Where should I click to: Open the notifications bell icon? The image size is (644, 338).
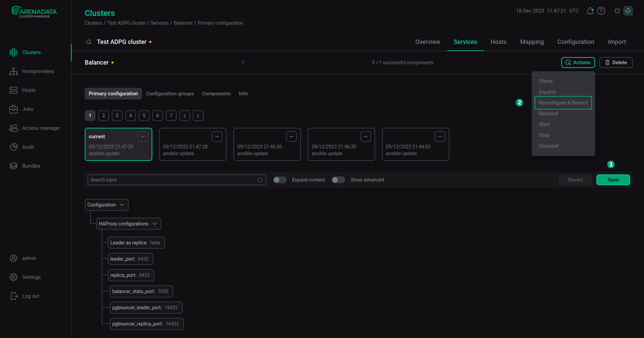tap(590, 11)
